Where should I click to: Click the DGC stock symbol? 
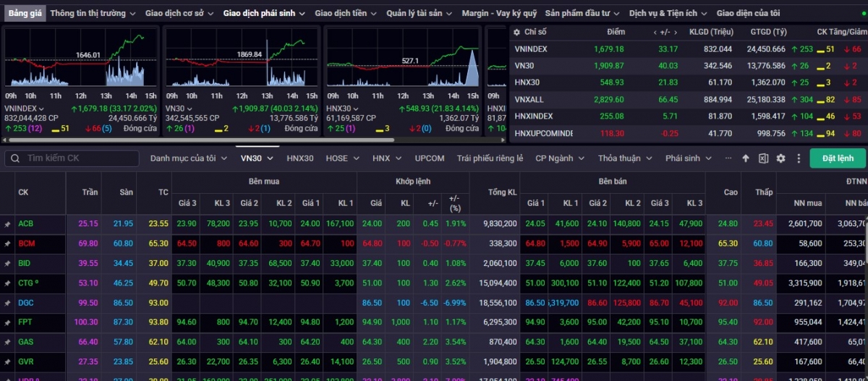(26, 303)
